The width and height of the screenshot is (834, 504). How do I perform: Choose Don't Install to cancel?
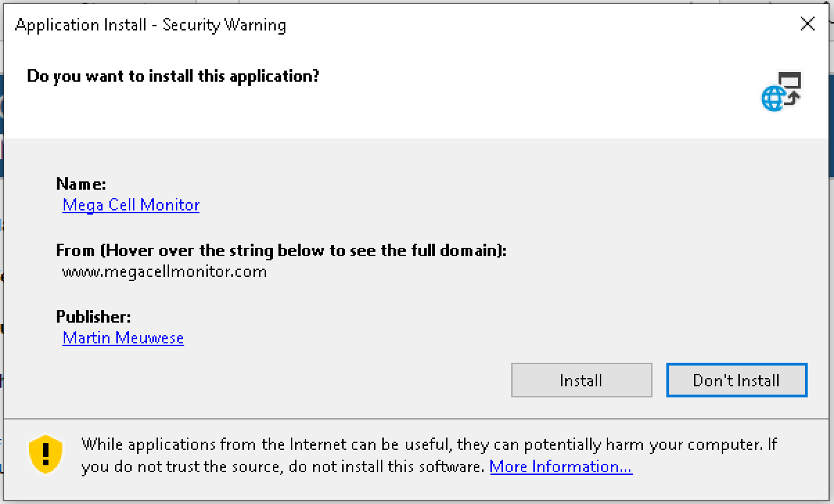(736, 380)
